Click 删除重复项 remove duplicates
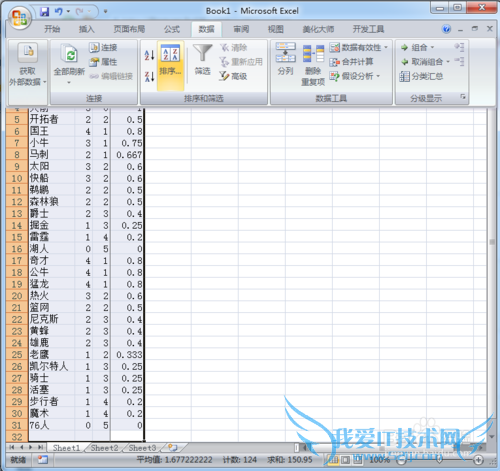The image size is (500, 471). (x=313, y=65)
